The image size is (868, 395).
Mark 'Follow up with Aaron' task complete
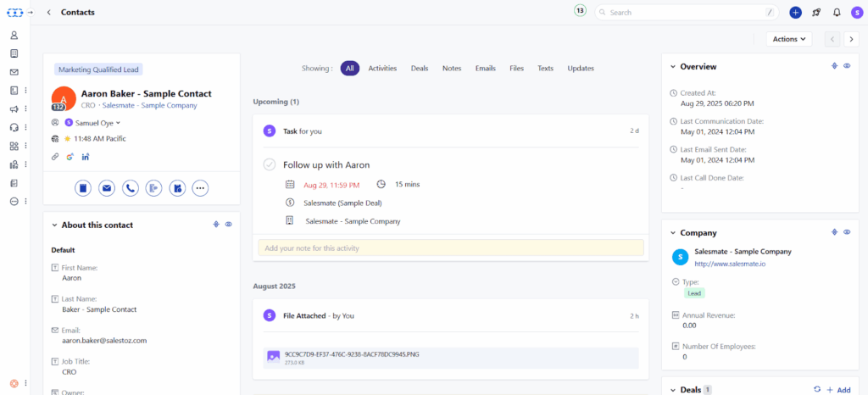[x=270, y=164]
